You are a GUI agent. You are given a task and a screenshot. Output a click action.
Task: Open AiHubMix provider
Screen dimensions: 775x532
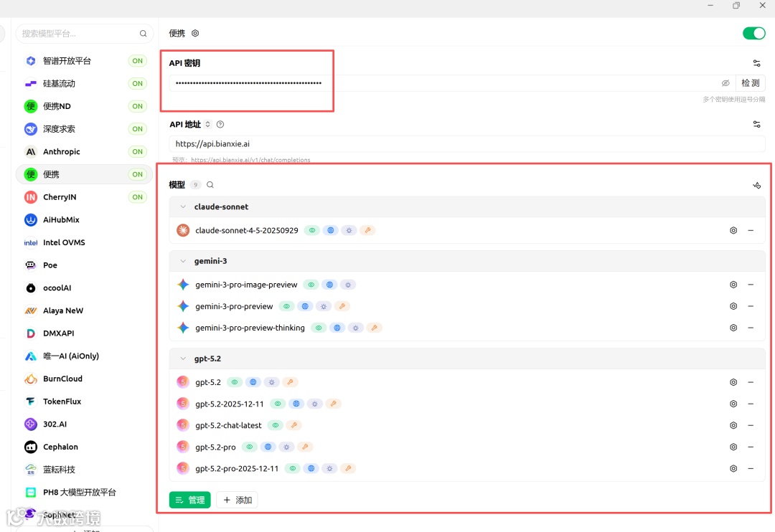click(85, 220)
